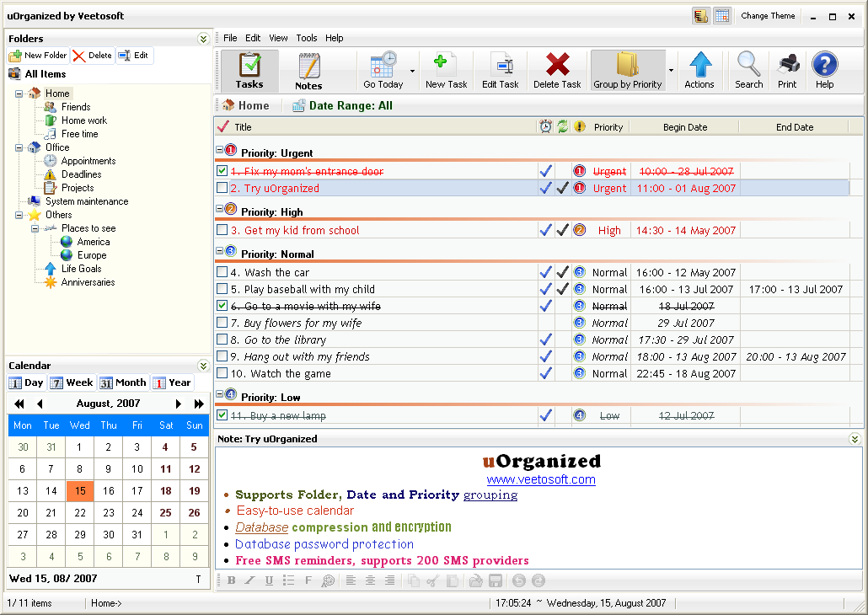Open the Notes view from toolbar
868x615 pixels.
308,70
